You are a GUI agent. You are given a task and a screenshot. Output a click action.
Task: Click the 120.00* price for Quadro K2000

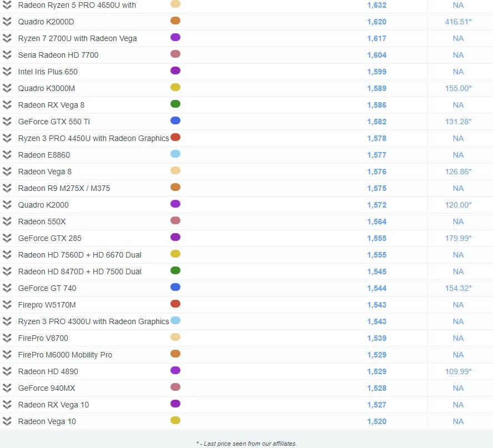[458, 205]
